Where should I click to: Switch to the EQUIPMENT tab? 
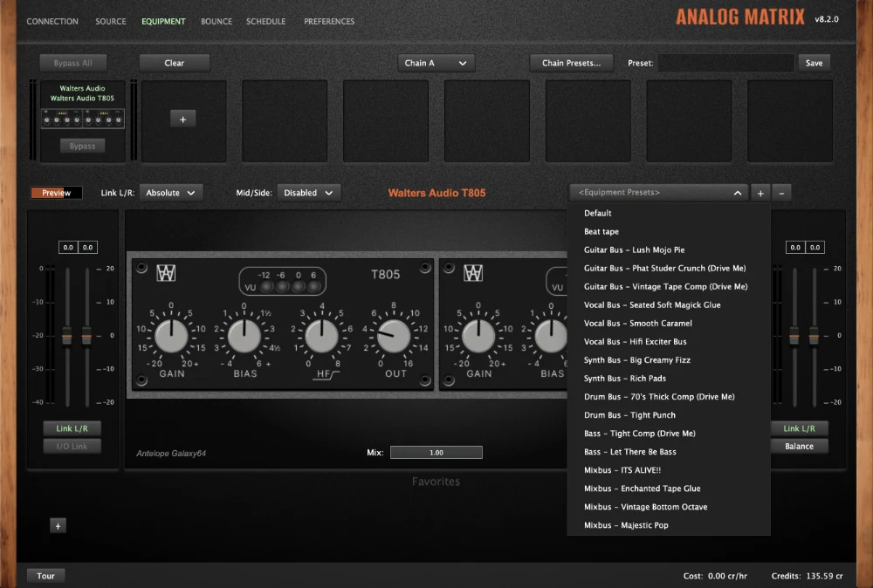pyautogui.click(x=163, y=21)
